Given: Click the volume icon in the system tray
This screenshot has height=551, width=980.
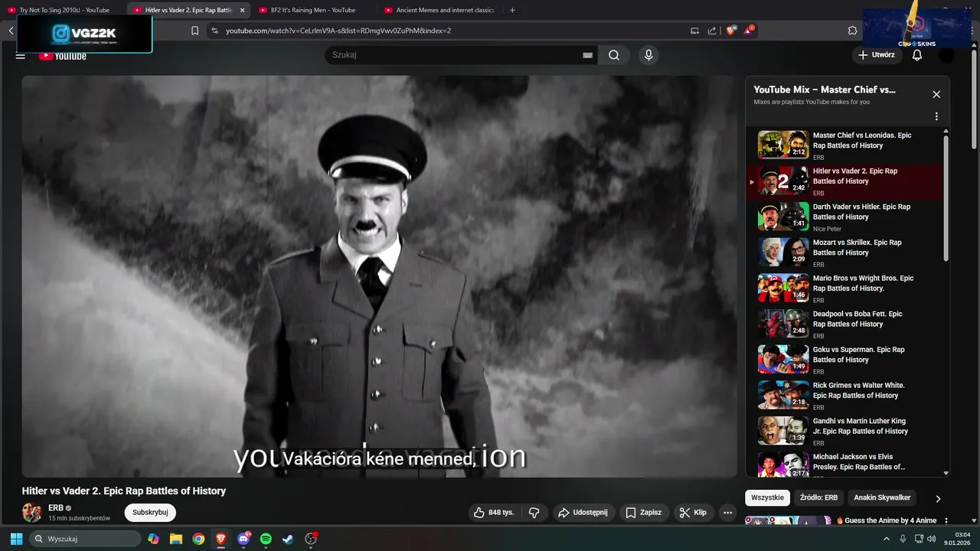Looking at the screenshot, I should pyautogui.click(x=932, y=539).
